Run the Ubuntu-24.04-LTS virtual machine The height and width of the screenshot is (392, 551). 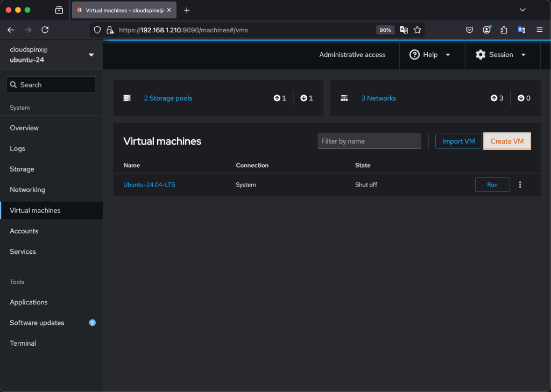point(492,184)
